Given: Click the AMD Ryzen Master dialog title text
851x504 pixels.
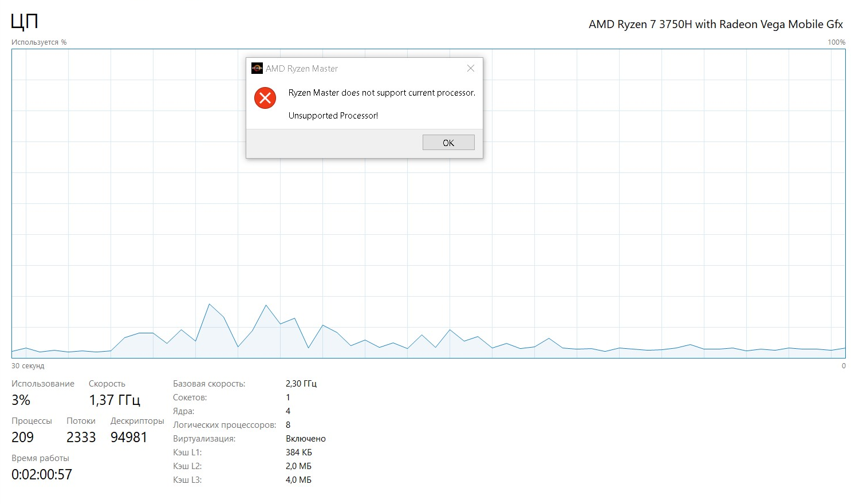Looking at the screenshot, I should click(302, 69).
